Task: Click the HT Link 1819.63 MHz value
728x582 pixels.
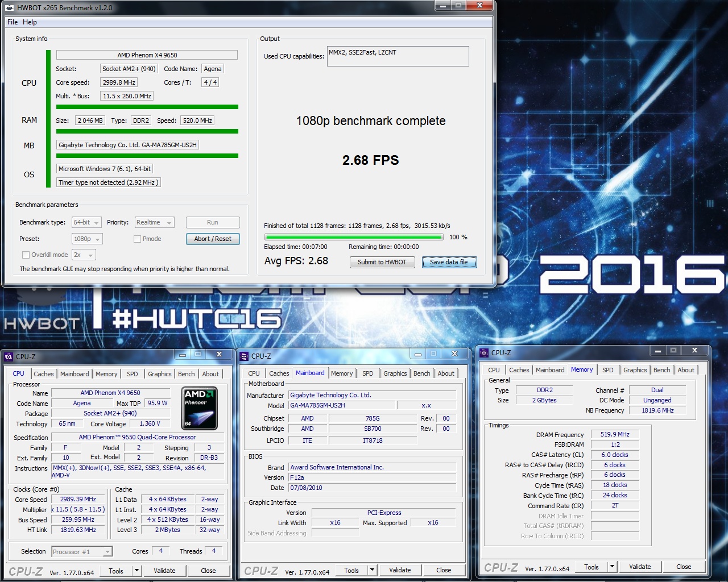Action: pyautogui.click(x=78, y=530)
